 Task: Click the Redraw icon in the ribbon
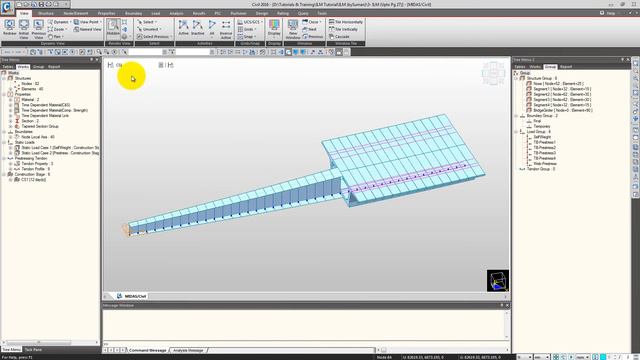point(9,27)
